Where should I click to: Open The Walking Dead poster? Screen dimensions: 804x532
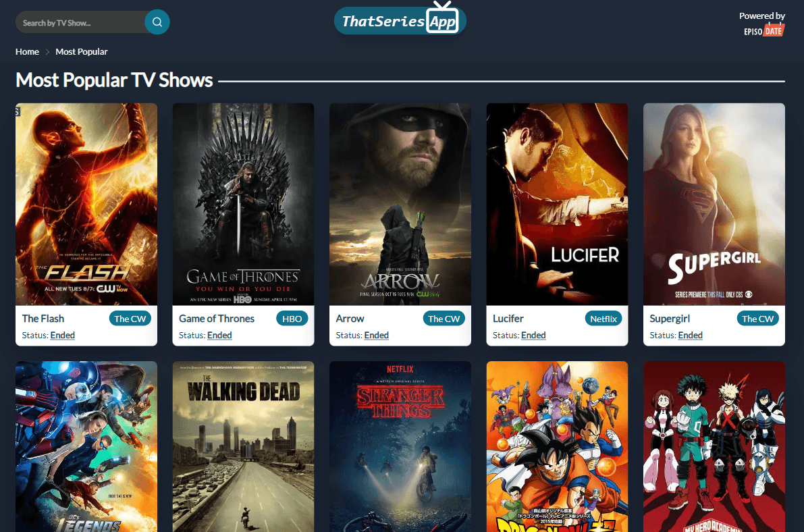243,446
